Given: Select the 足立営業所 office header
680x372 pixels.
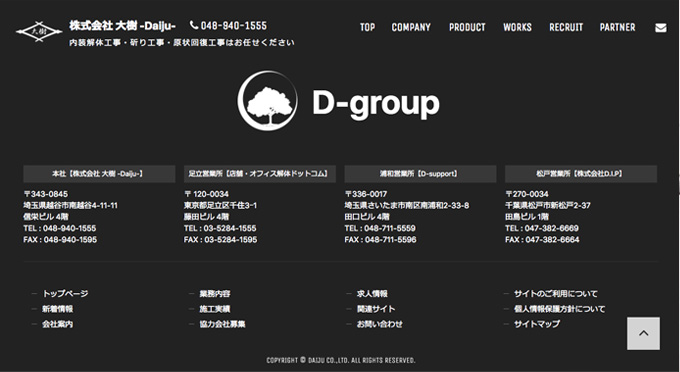Looking at the screenshot, I should click(x=260, y=173).
